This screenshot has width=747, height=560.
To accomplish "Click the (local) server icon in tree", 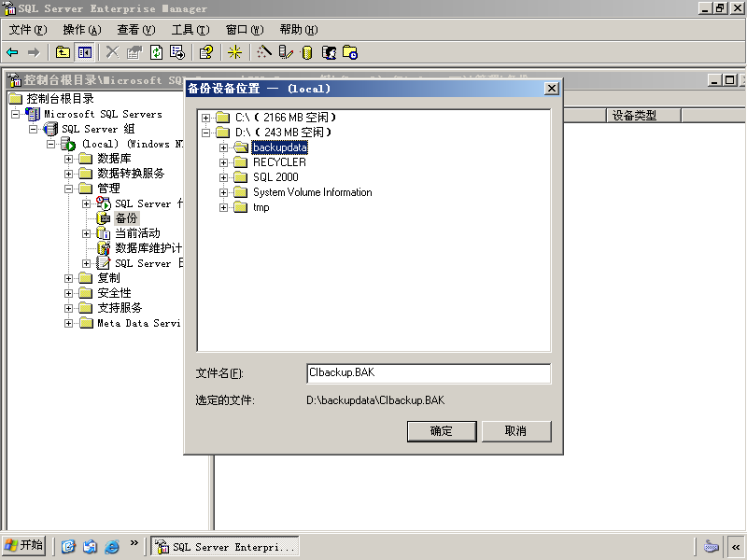I will [x=67, y=144].
